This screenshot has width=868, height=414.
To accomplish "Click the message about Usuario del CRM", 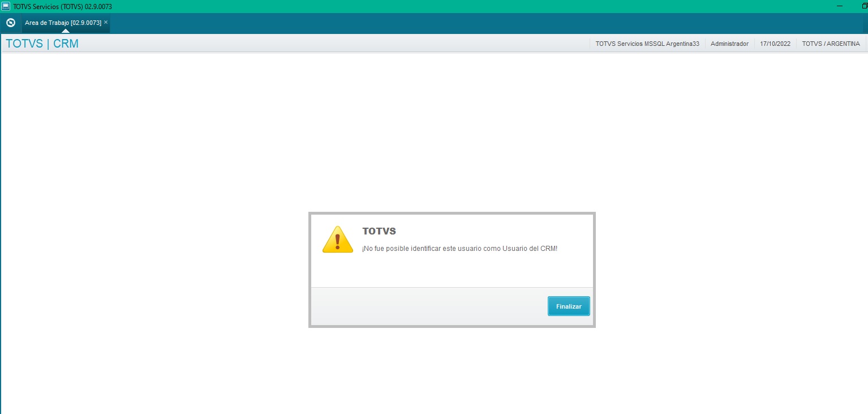I will click(x=460, y=249).
